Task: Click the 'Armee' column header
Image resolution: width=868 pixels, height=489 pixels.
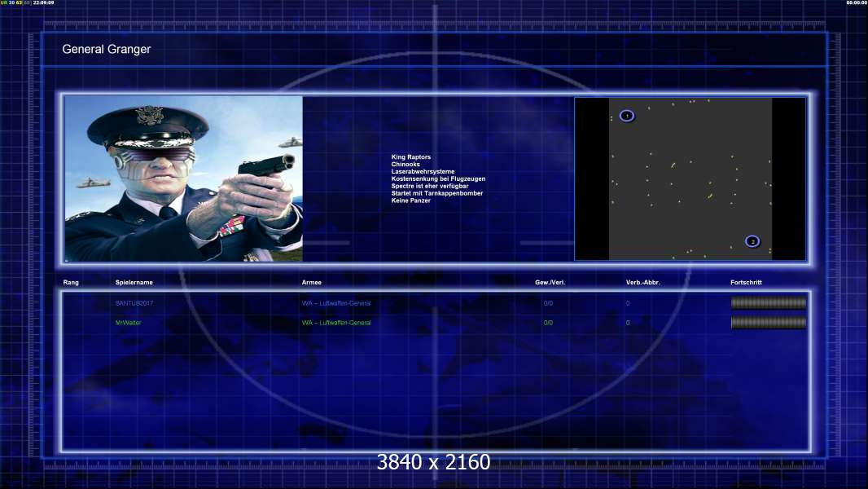Action: (x=312, y=283)
